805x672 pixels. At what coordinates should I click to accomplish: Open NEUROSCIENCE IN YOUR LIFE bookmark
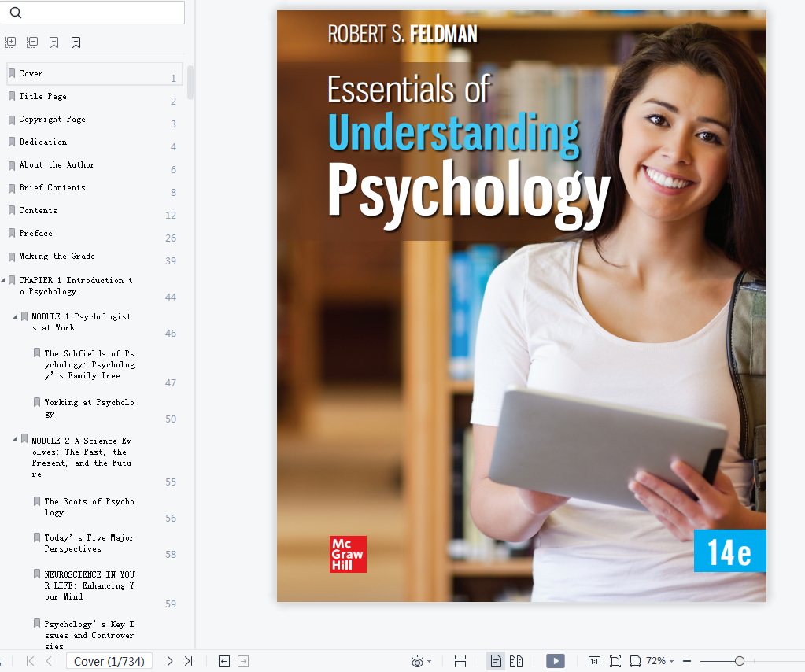[x=90, y=585]
